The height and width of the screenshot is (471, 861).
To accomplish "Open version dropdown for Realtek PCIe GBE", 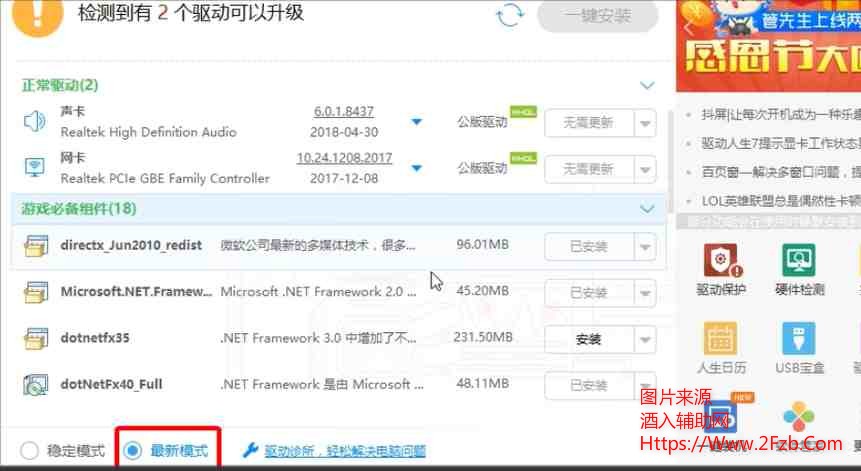I will pos(417,167).
